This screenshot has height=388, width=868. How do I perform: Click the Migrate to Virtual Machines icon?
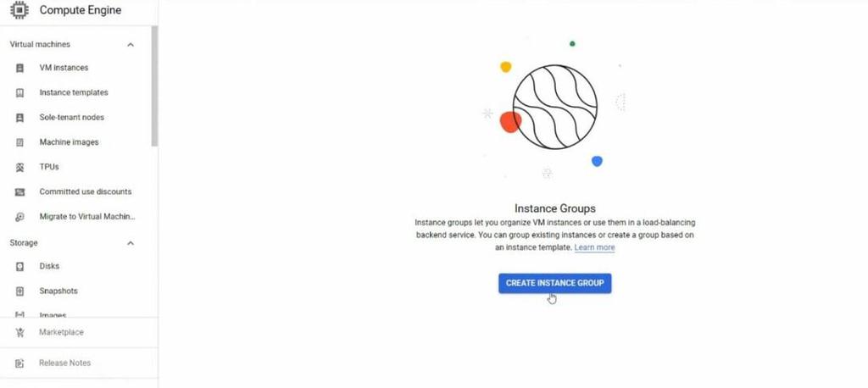pyautogui.click(x=20, y=217)
